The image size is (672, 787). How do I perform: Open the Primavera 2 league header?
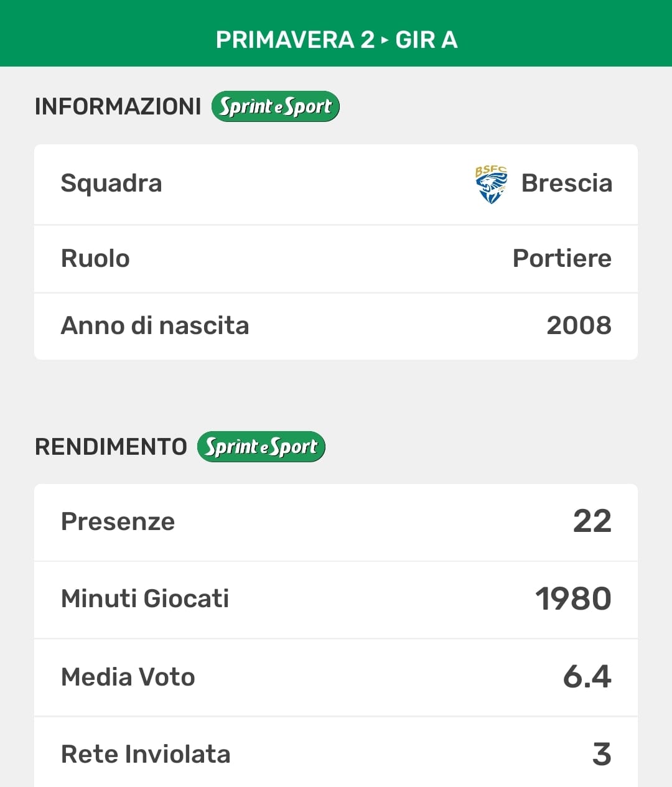click(x=295, y=40)
